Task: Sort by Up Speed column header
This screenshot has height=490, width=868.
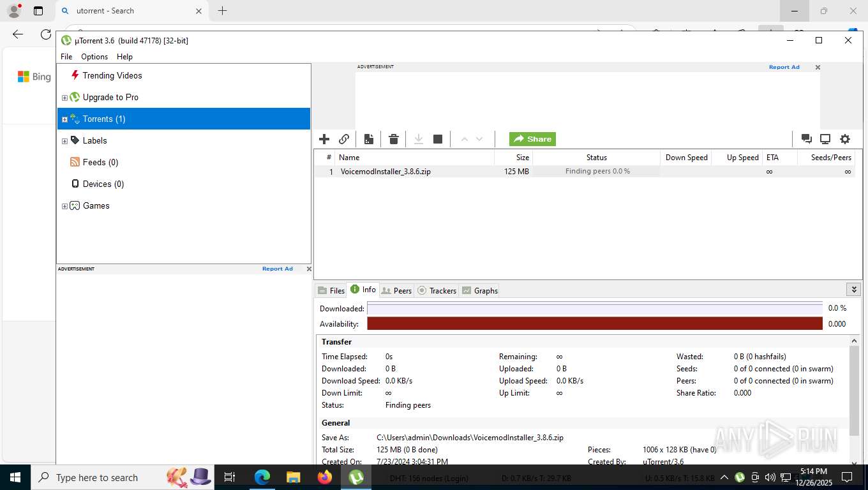Action: pyautogui.click(x=737, y=158)
